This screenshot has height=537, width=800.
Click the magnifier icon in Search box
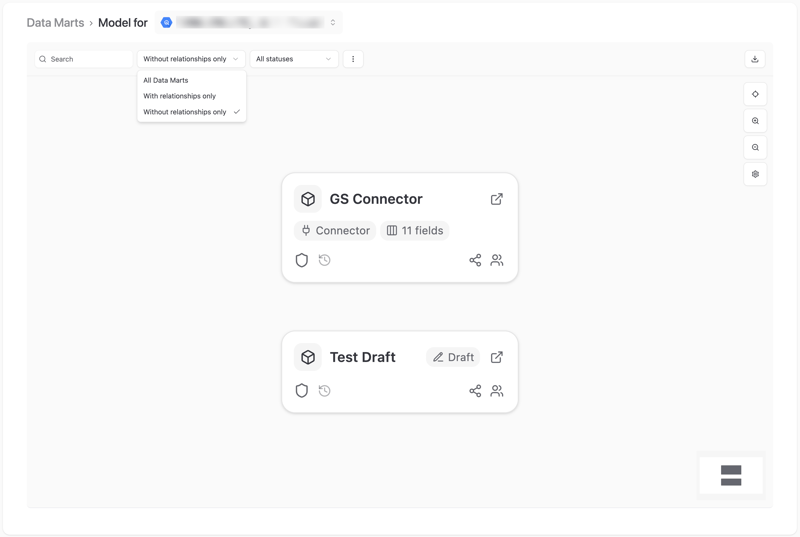pos(43,59)
